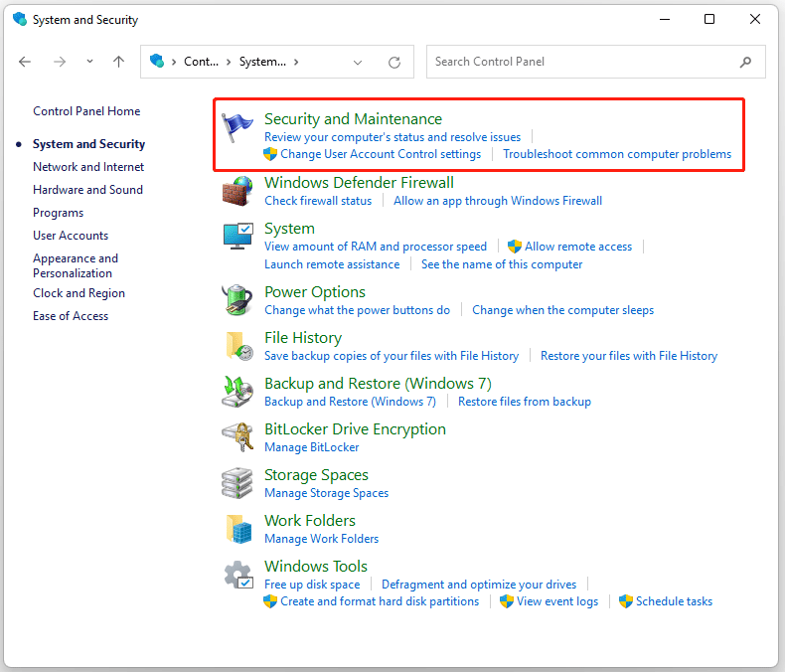Click the Power Options battery icon
785x672 pixels.
(237, 299)
